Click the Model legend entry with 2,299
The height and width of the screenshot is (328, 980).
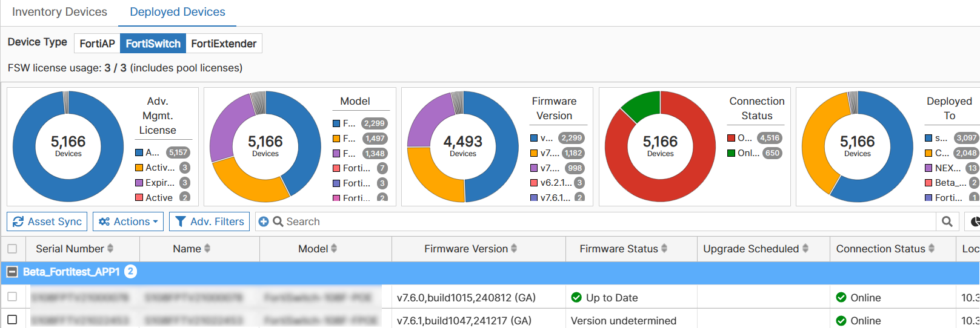click(360, 123)
